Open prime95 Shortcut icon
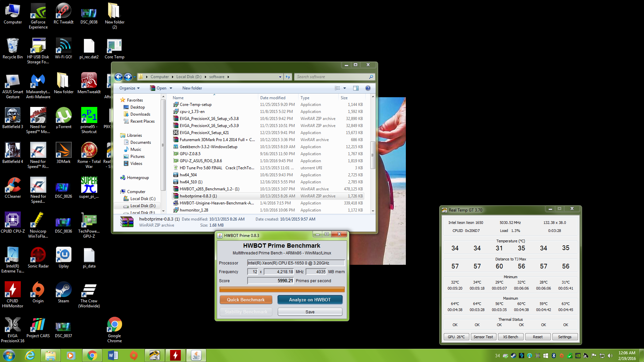 89,121
